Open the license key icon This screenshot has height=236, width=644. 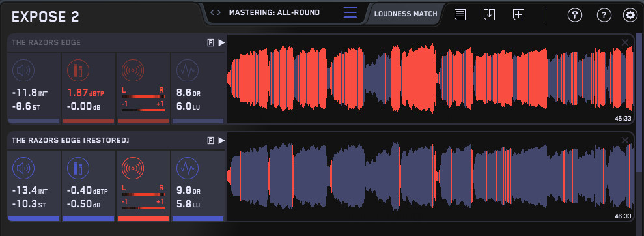tap(574, 15)
